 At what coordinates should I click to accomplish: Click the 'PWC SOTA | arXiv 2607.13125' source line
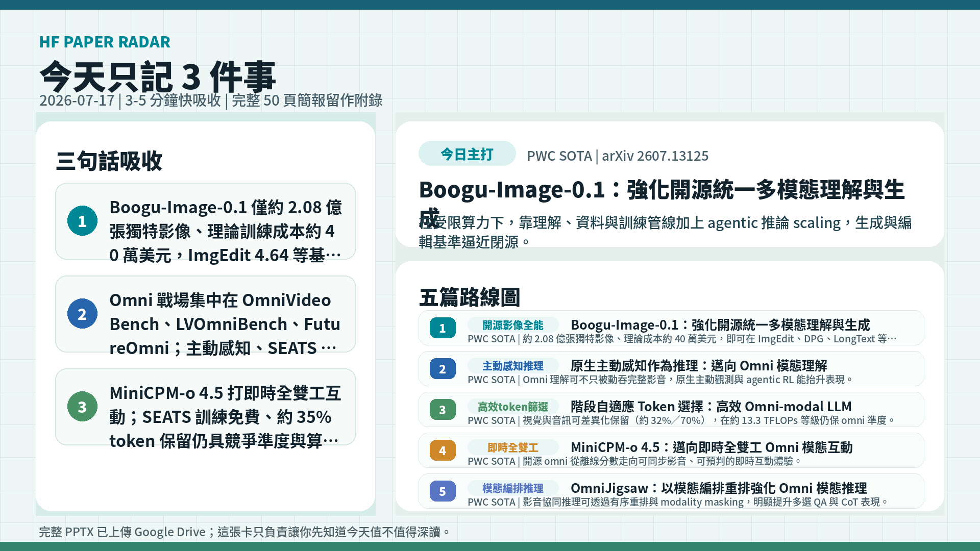618,156
